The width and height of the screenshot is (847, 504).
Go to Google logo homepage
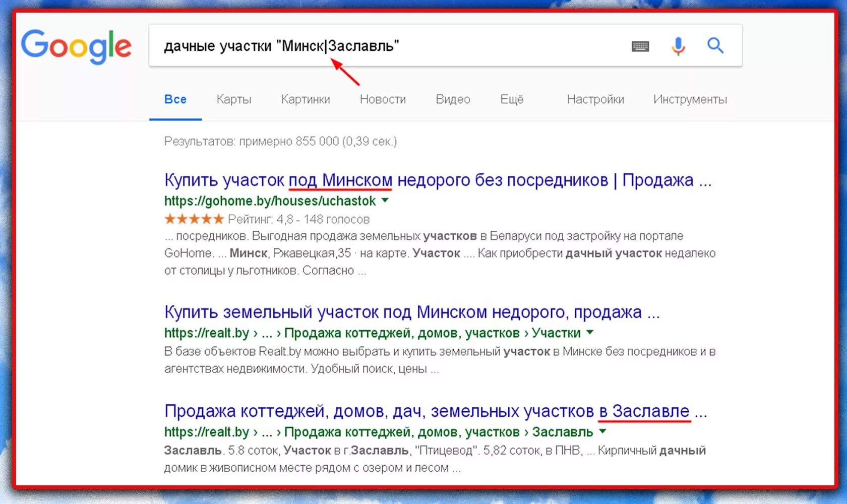pyautogui.click(x=76, y=46)
